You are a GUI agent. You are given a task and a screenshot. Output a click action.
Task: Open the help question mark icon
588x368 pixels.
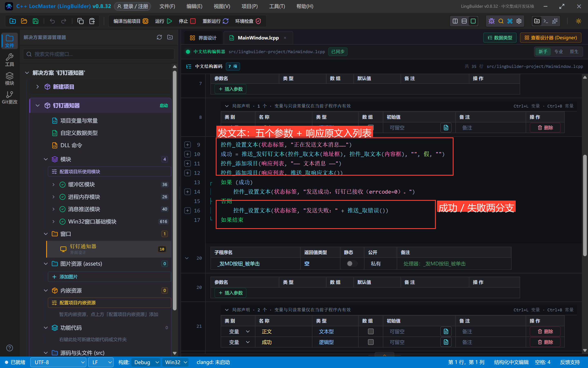(x=9, y=348)
